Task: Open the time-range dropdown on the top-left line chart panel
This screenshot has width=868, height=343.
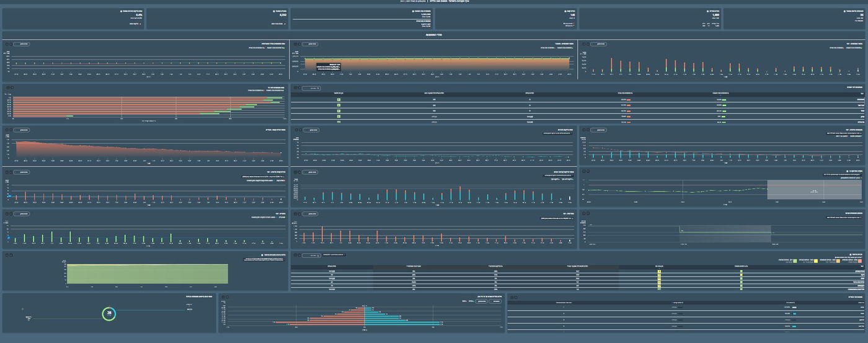Action: [x=21, y=44]
